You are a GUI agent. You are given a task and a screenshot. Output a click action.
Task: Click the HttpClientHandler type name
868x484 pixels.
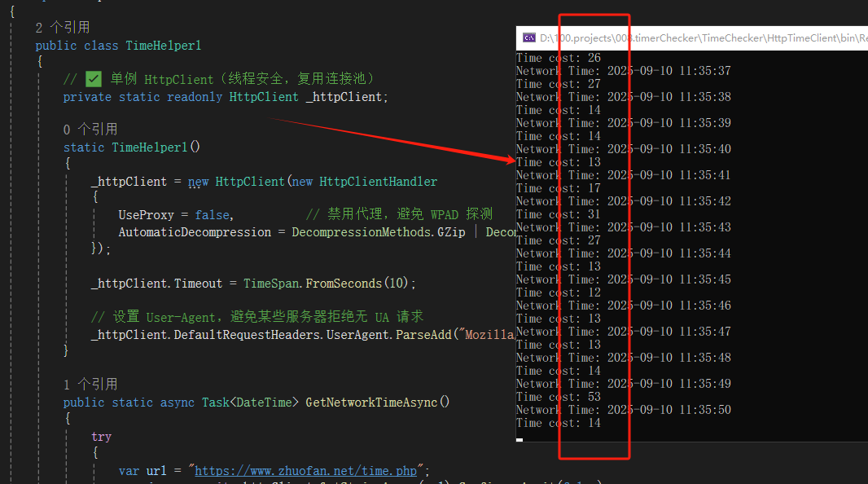(378, 182)
